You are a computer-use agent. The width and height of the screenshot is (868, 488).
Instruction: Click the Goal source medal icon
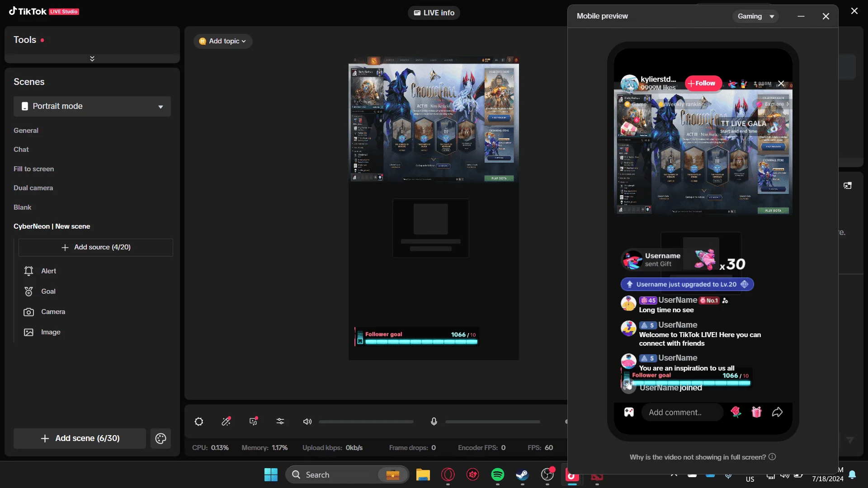[28, 291]
